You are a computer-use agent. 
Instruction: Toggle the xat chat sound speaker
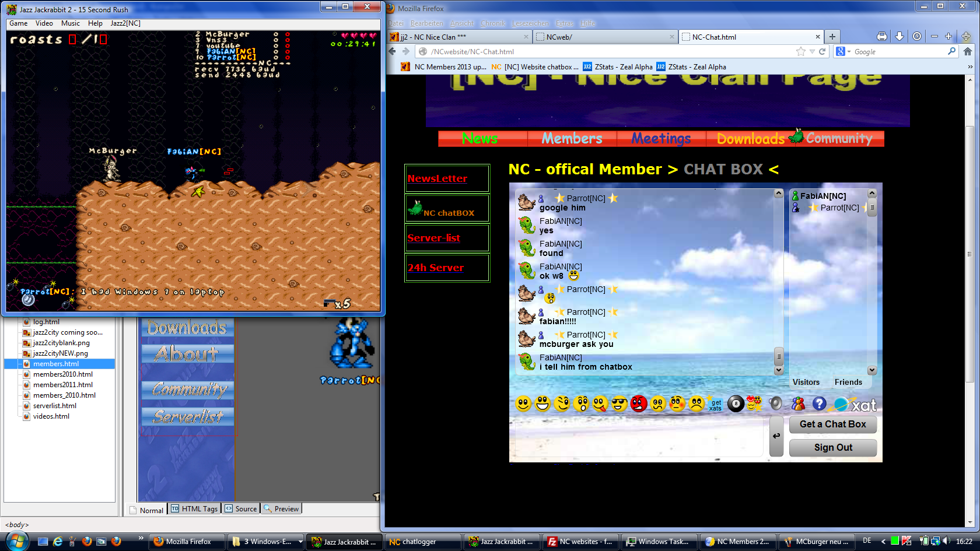click(775, 403)
